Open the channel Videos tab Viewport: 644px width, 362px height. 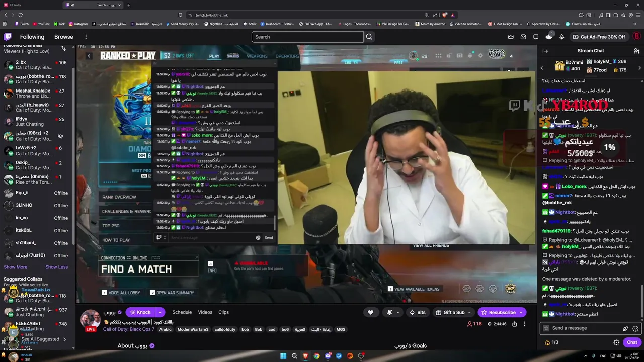coord(205,312)
